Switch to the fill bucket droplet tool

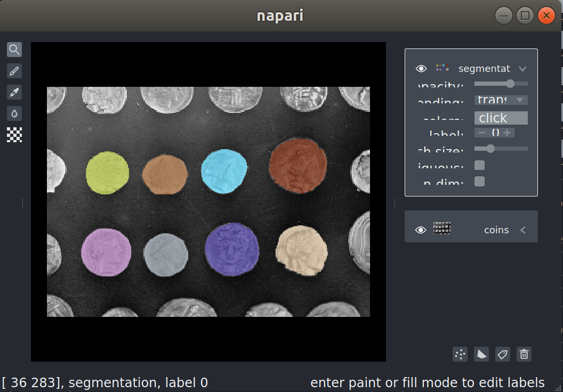point(14,113)
